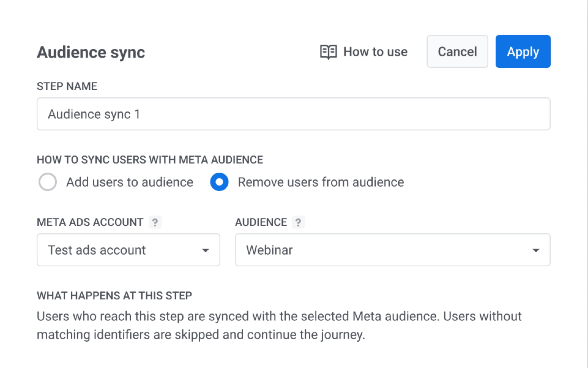This screenshot has width=588, height=368.
Task: Show help for Meta Ads Account
Action: (x=155, y=222)
